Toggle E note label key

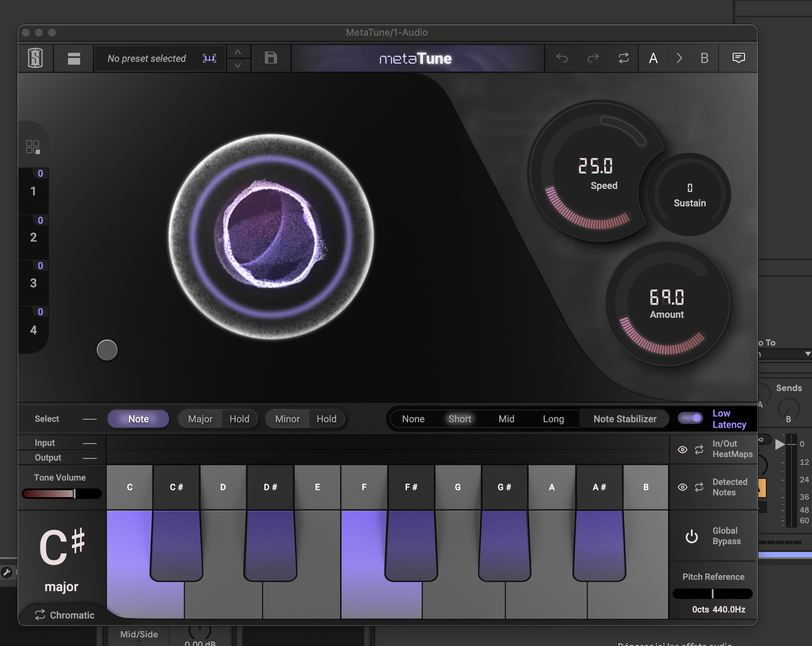318,487
